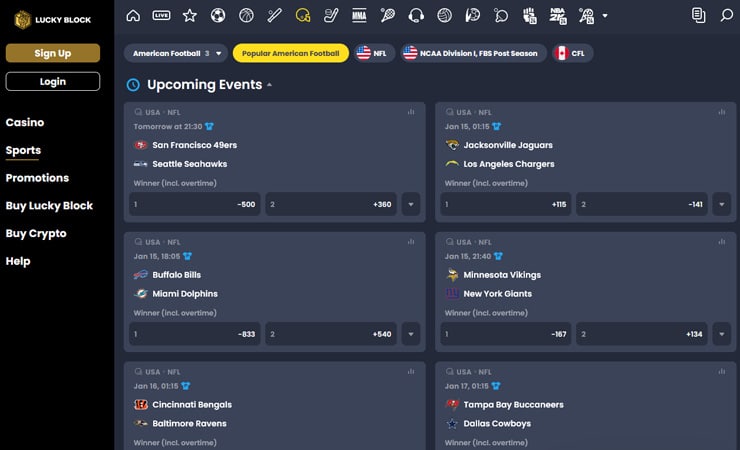The width and height of the screenshot is (740, 450).
Task: Expand more markets for Jaguars vs Chargers
Action: [x=722, y=204]
